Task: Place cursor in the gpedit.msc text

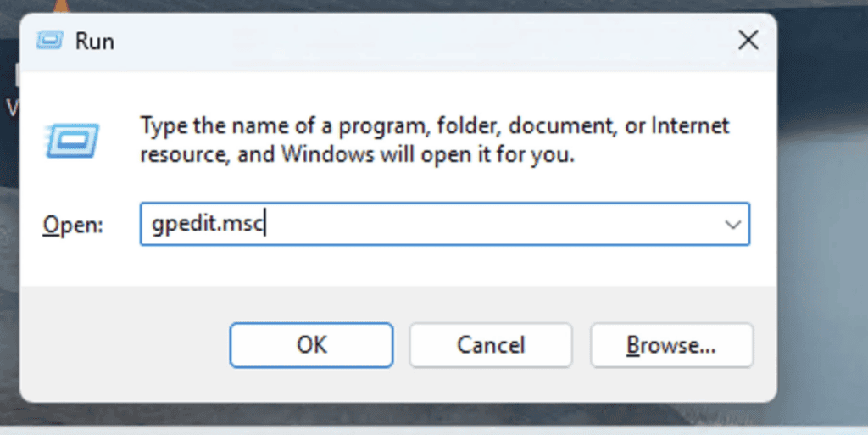Action: point(209,224)
